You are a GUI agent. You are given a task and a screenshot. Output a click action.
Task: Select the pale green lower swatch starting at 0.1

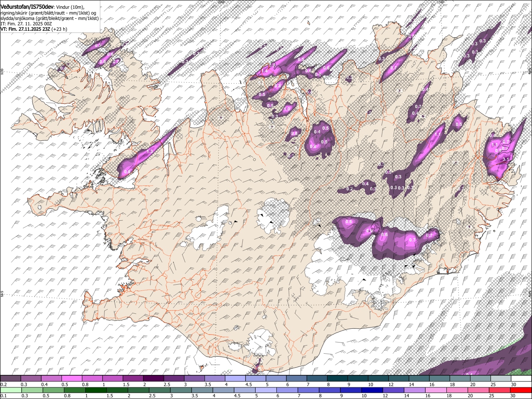[x=10, y=390]
